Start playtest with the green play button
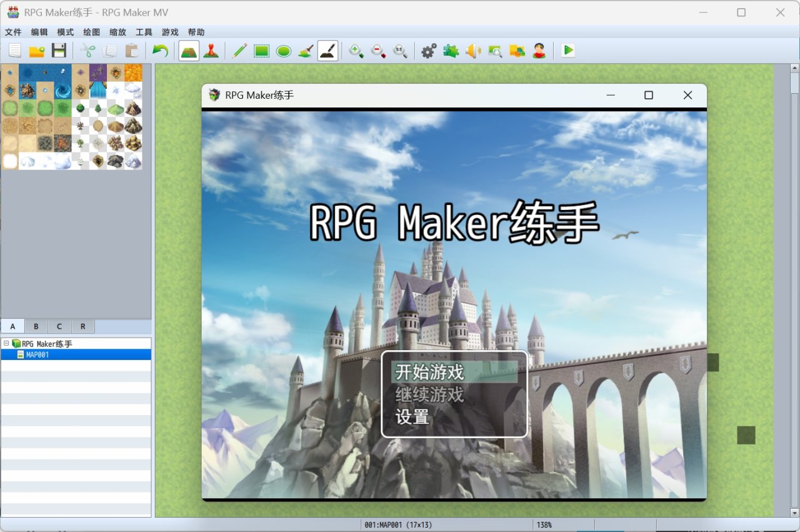 pos(567,51)
